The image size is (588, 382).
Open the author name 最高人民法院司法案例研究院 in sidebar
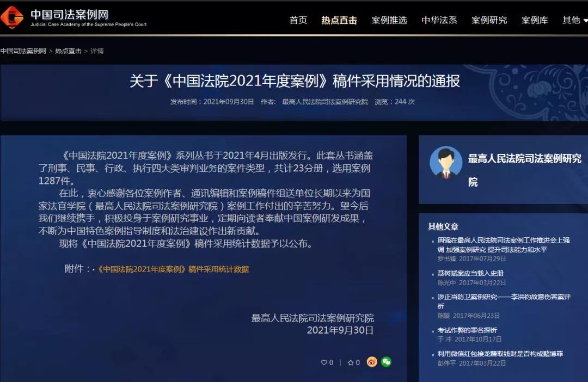point(525,170)
